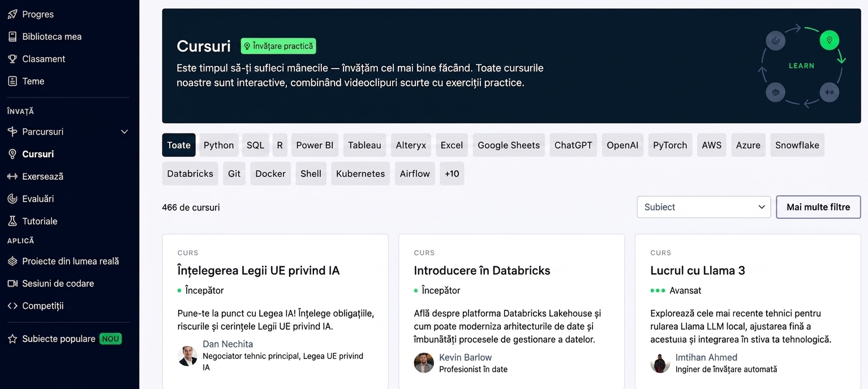Click the document icon beside Teme
This screenshot has height=389, width=868.
tap(12, 81)
